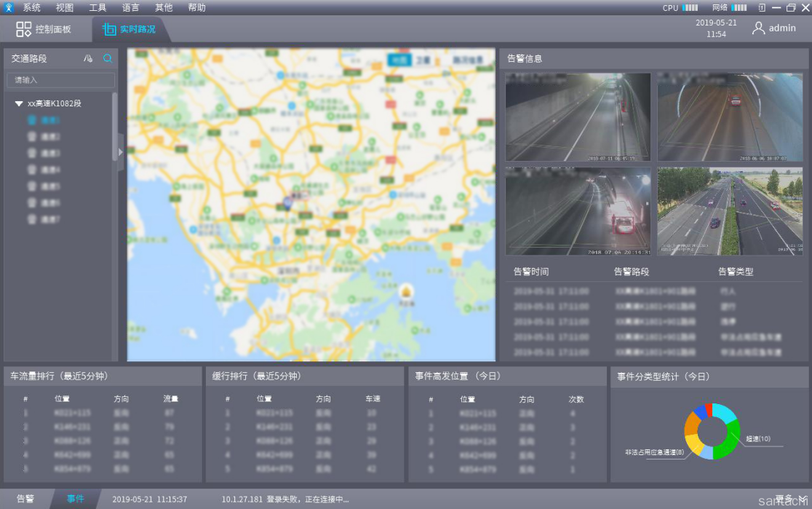Click the admin user profile icon

[x=758, y=28]
